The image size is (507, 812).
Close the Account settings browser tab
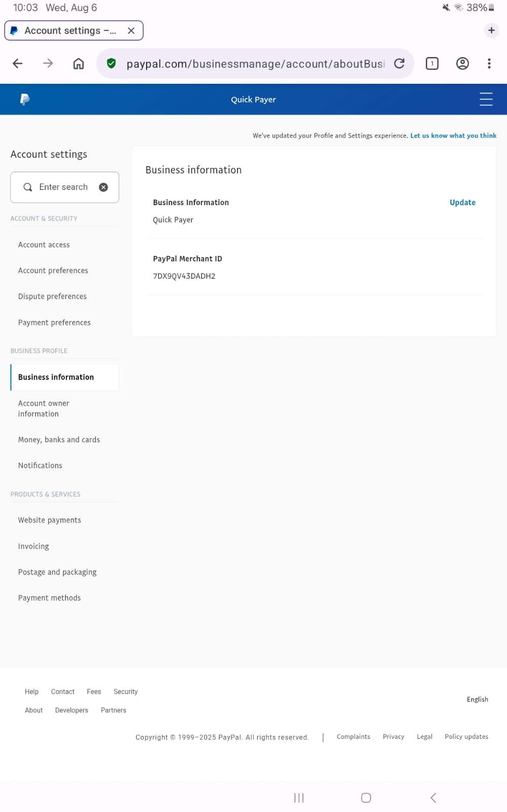(x=131, y=30)
